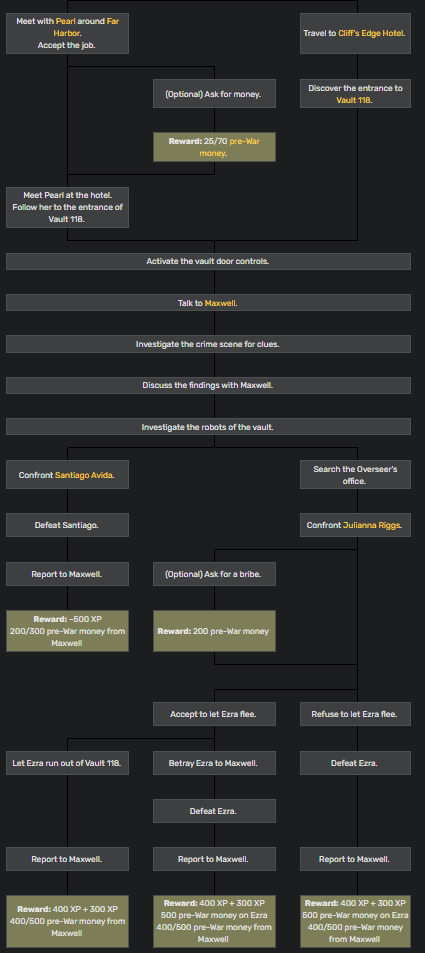
Task: Click the Investigate the robots of the vault box
Action: tap(208, 427)
